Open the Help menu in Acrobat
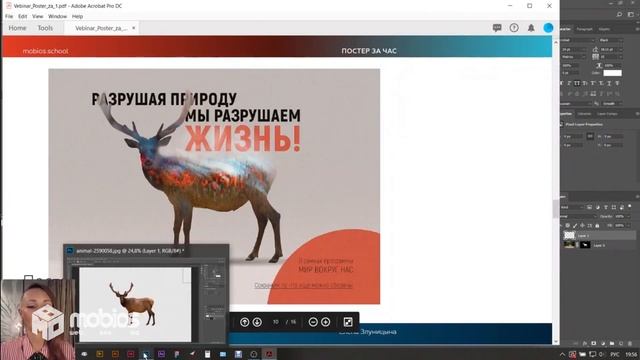The width and height of the screenshot is (640, 360). click(77, 16)
